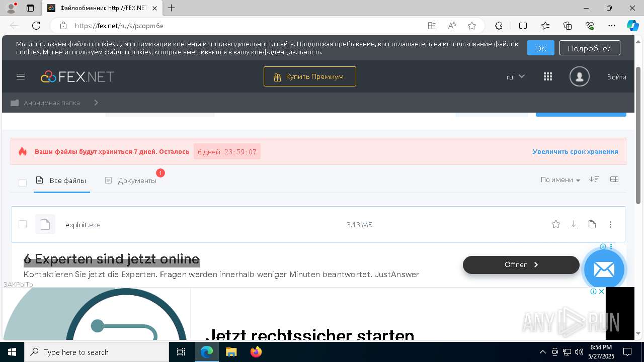Viewport: 644px width, 362px height.
Task: Open Windows Start menu
Action: click(x=12, y=352)
